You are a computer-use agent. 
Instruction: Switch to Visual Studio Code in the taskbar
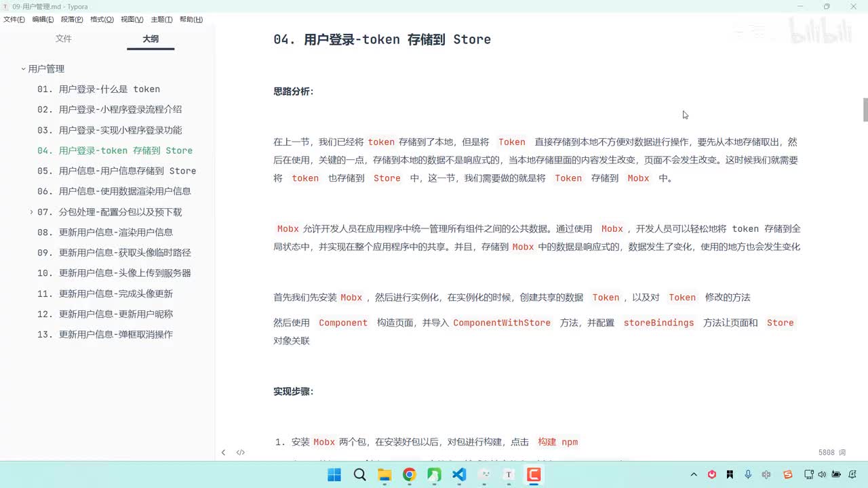pos(459,475)
